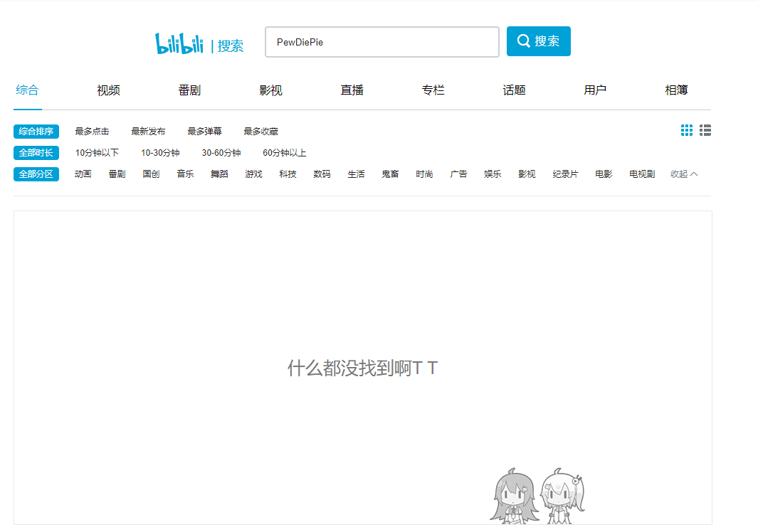Filter by 音乐 category
This screenshot has height=532, width=758.
coord(185,174)
